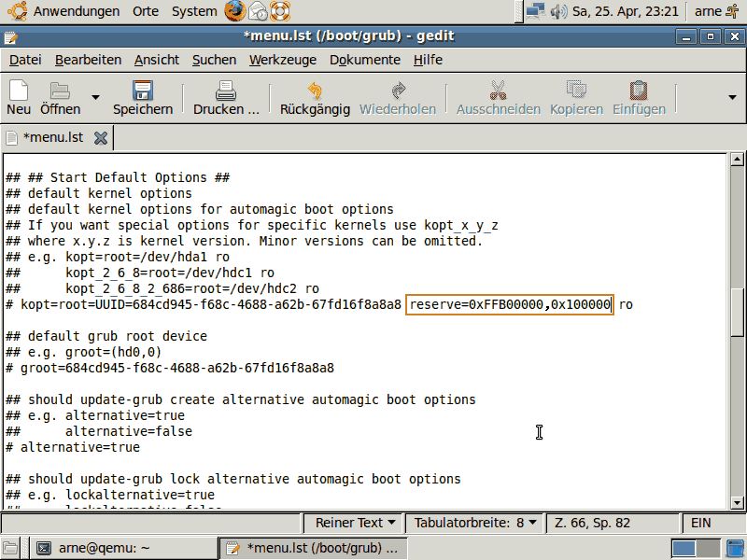The image size is (747, 560).
Task: Open the Bearbeiten menu
Action: pos(88,60)
